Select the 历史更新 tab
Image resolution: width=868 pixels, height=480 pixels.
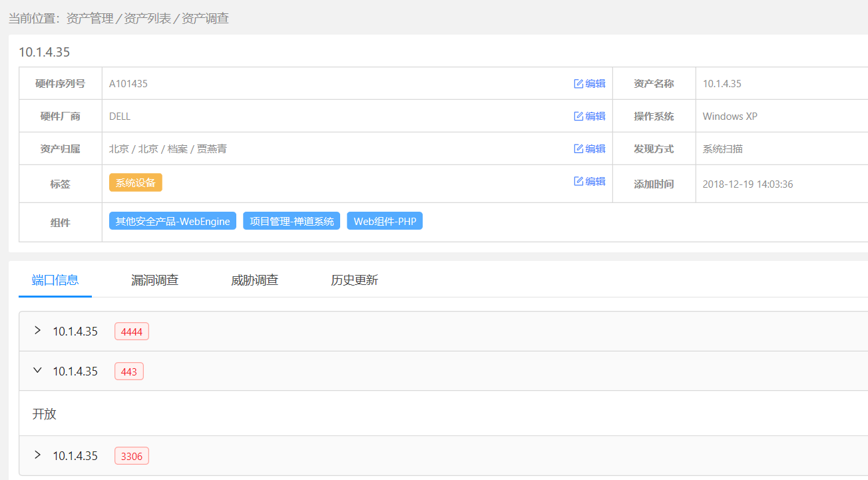(x=354, y=280)
